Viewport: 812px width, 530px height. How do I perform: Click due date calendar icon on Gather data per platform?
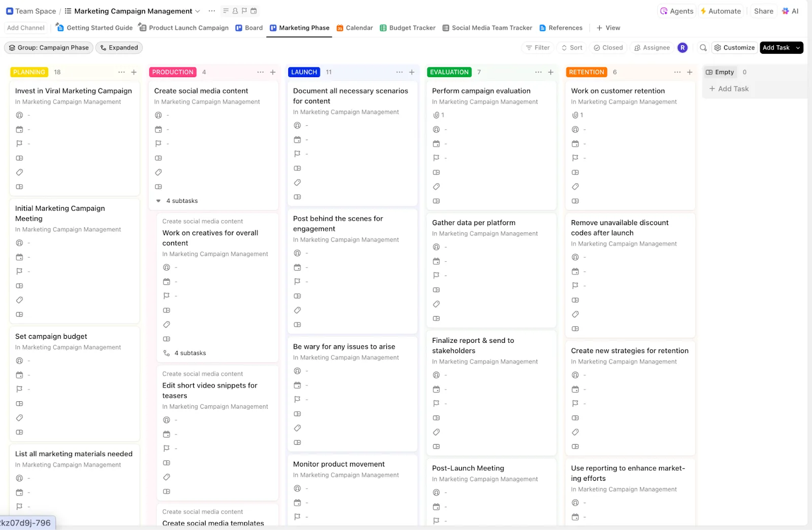436,261
